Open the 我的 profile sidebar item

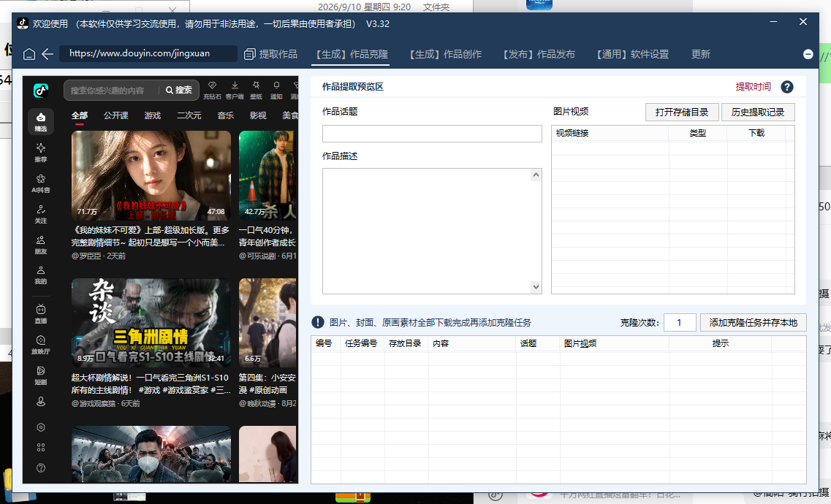tap(41, 275)
